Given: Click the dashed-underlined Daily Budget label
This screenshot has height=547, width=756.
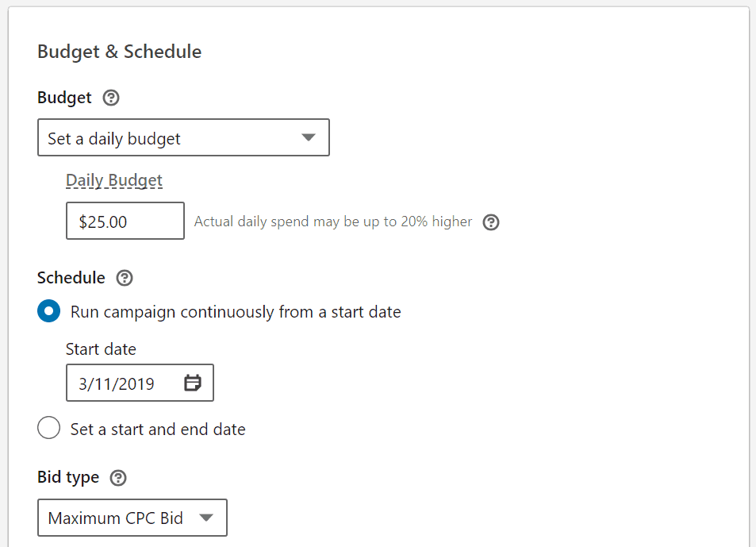Looking at the screenshot, I should click(x=113, y=180).
